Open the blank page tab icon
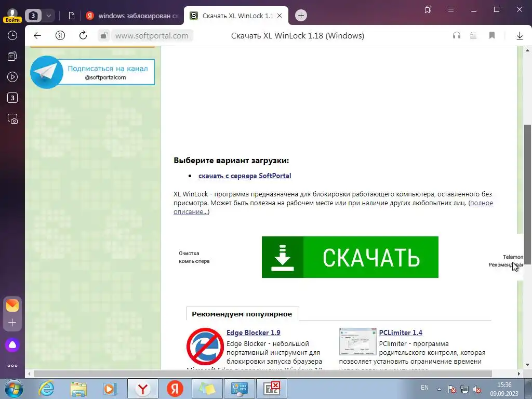Image resolution: width=532 pixels, height=399 pixels. coord(72,16)
